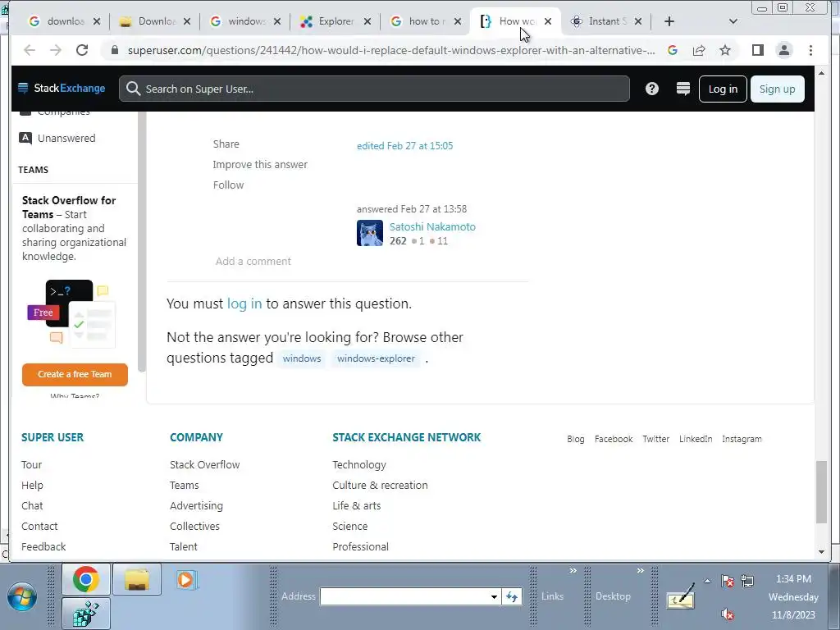Close the Instant tab
840x630 pixels.
(x=638, y=21)
